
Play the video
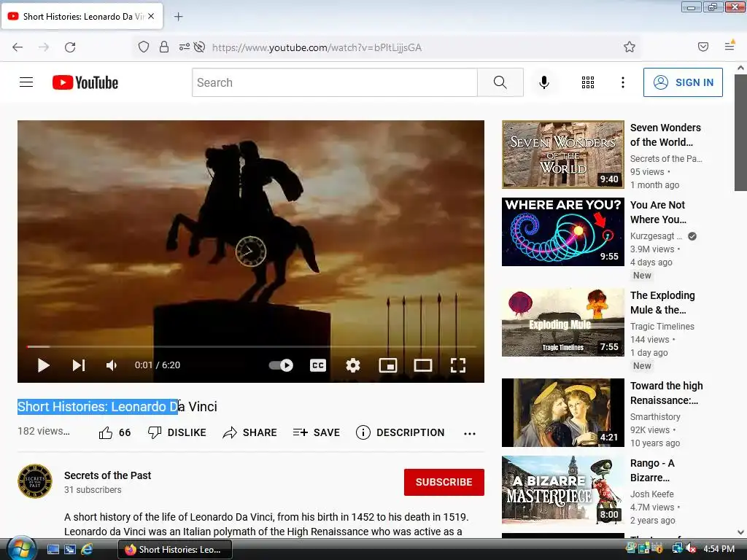coord(43,365)
